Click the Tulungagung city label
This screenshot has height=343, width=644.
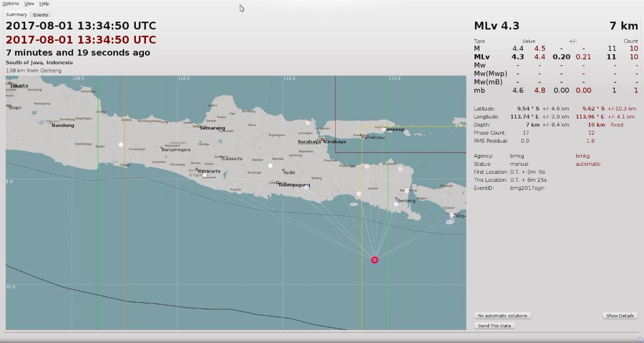(295, 185)
